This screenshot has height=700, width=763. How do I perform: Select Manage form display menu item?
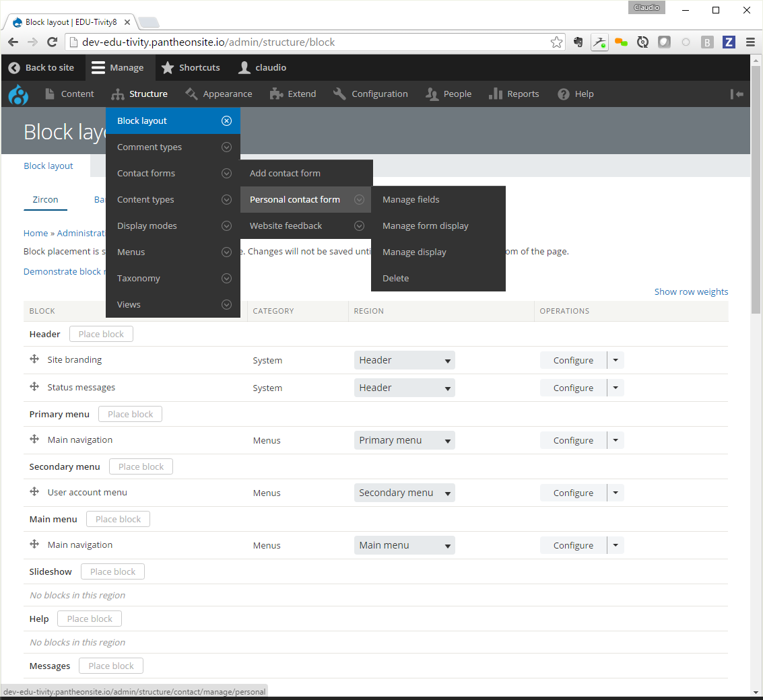coord(425,225)
